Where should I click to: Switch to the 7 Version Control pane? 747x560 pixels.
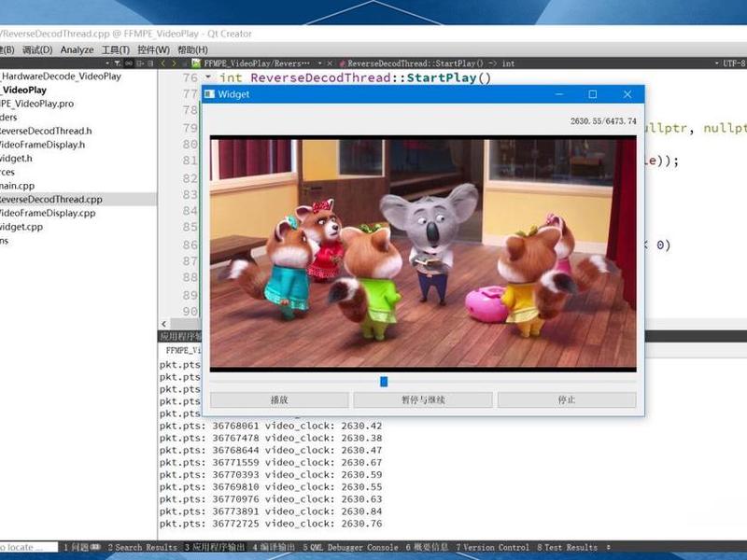493,547
